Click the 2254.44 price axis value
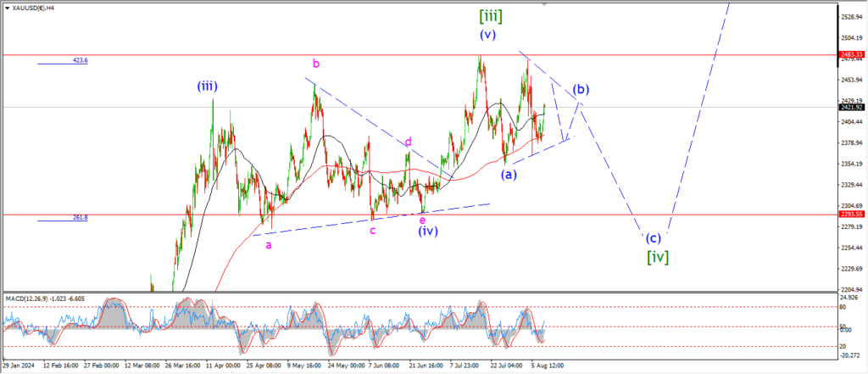Viewport: 868px width, 374px height. (852, 248)
